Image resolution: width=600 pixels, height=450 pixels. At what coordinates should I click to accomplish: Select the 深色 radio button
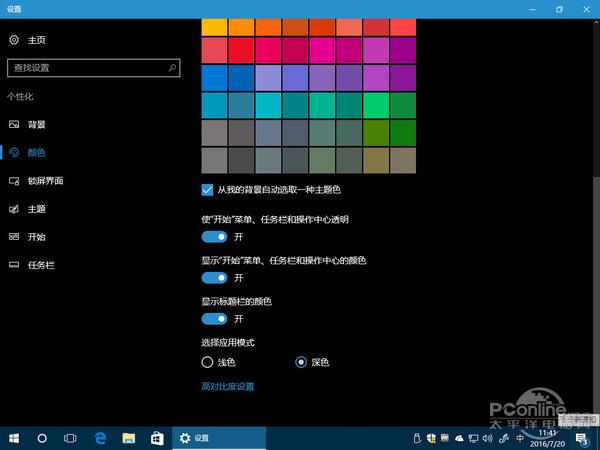click(x=301, y=362)
